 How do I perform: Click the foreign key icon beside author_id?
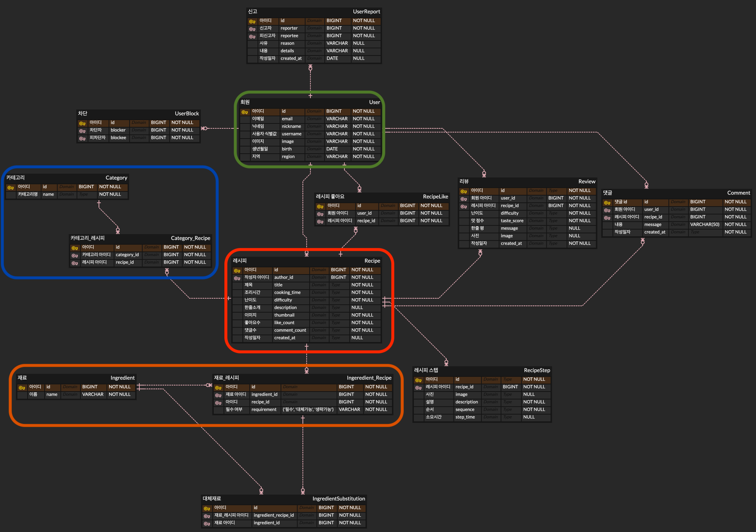coord(237,278)
